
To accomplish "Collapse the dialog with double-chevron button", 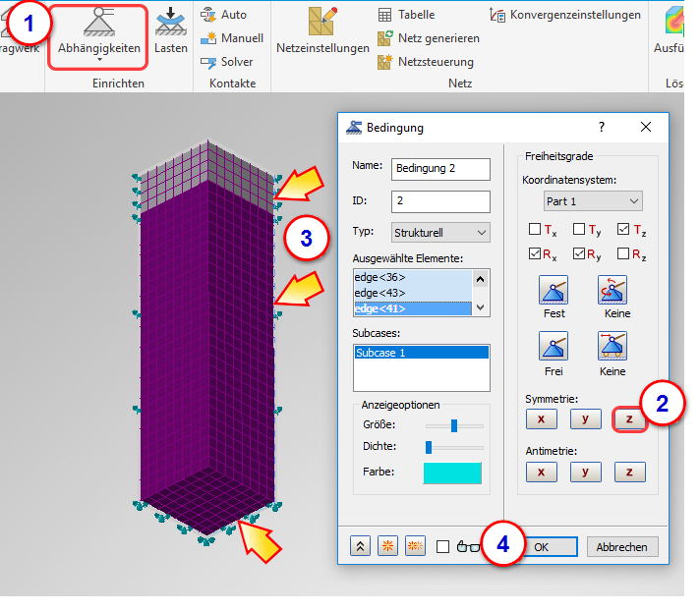I will (360, 546).
